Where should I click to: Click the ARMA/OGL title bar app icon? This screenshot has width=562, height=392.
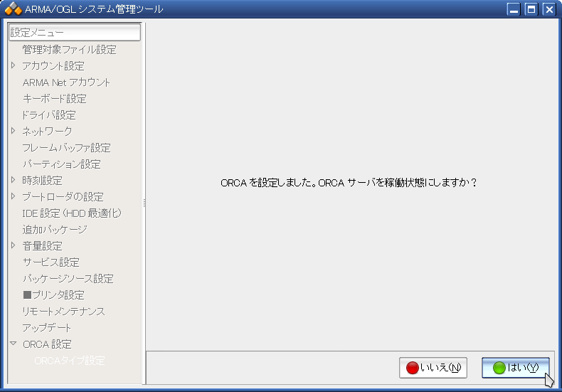(13, 9)
